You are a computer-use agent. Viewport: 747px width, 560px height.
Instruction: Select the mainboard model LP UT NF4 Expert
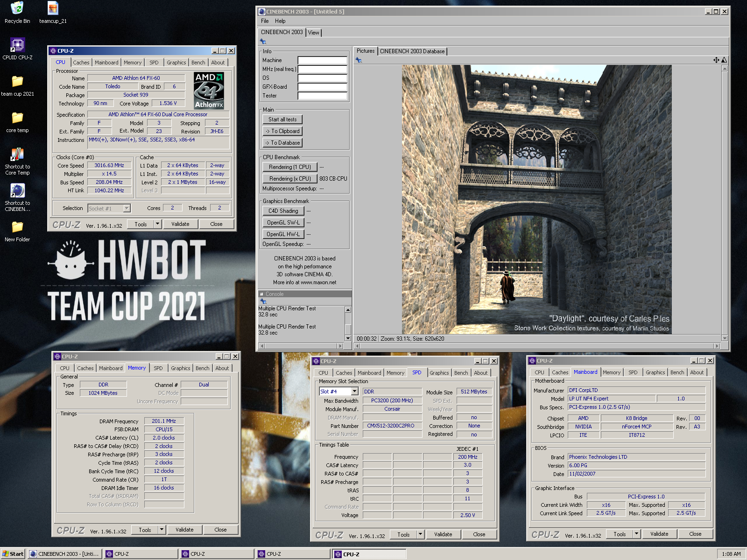point(612,399)
